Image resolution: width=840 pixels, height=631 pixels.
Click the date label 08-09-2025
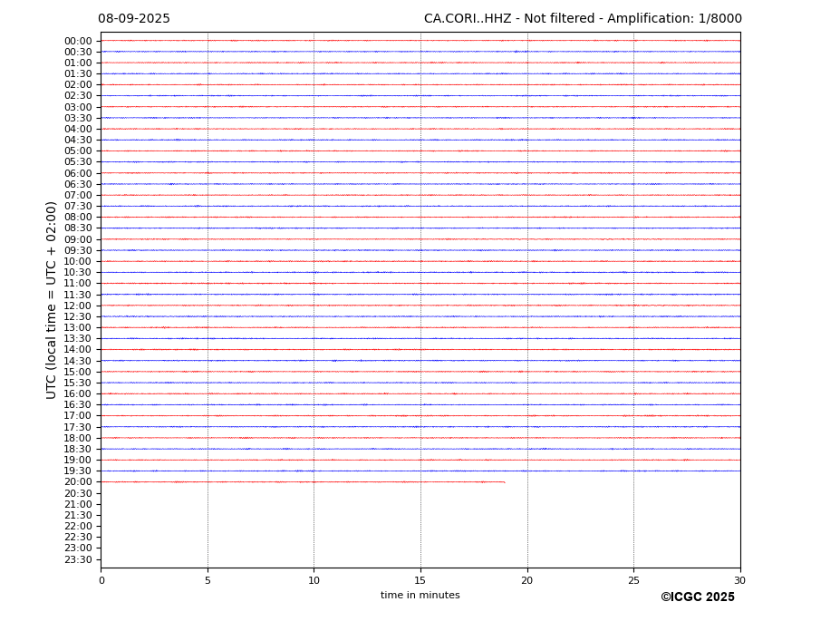pyautogui.click(x=133, y=19)
